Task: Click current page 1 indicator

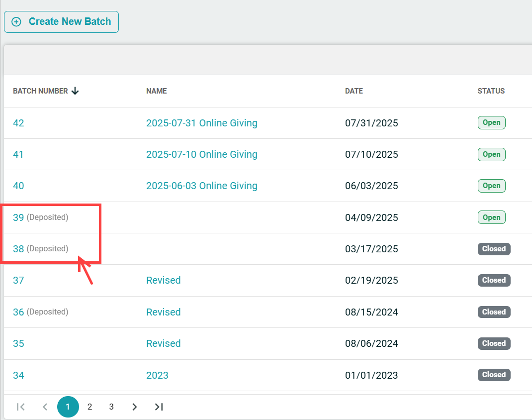Action: click(x=68, y=407)
